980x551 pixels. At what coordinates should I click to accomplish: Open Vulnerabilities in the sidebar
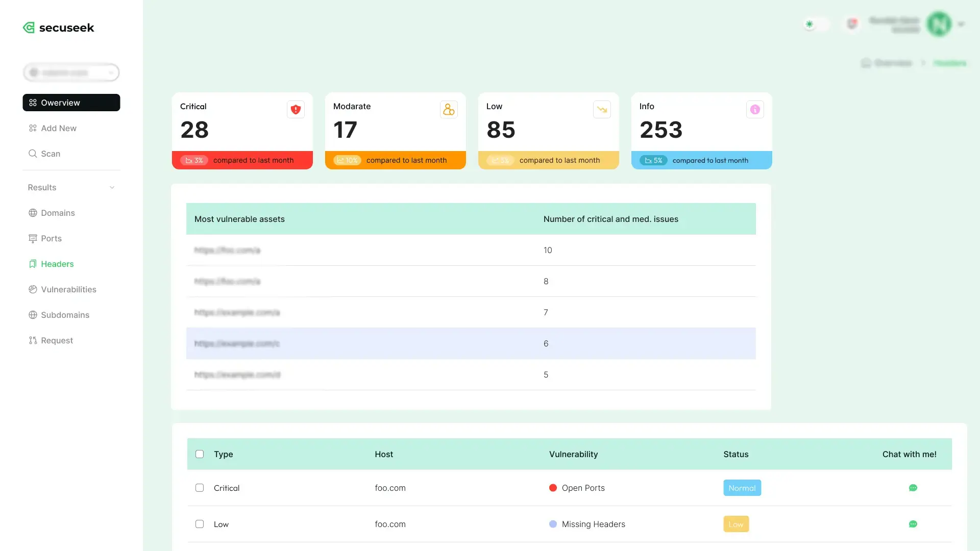coord(68,290)
